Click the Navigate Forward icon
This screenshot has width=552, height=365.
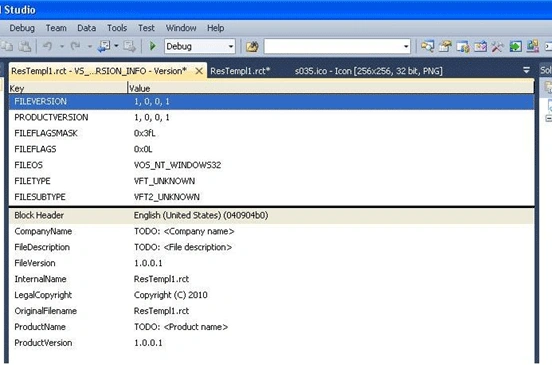[x=130, y=46]
